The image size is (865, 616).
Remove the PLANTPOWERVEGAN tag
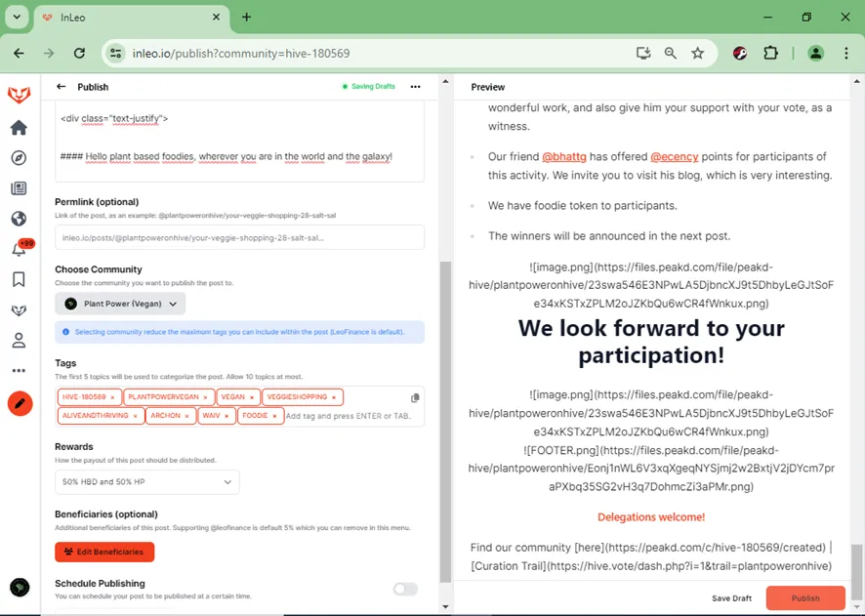205,397
